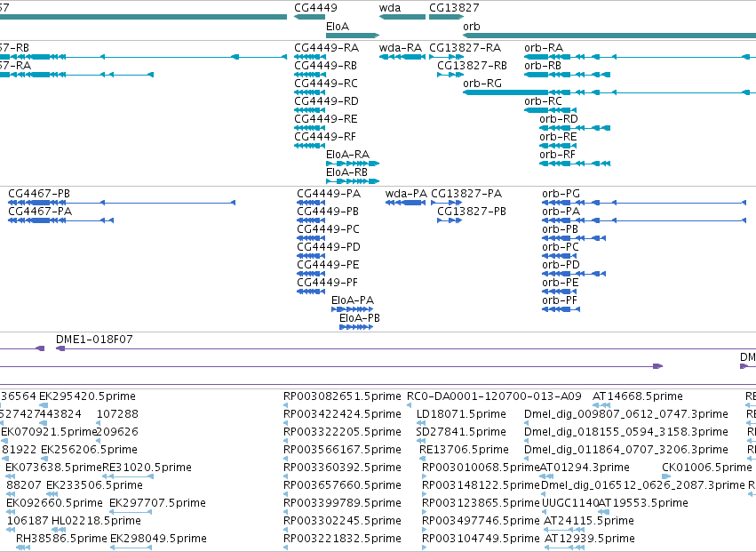
Task: Select the wda-PA protein label
Action: 407,194
